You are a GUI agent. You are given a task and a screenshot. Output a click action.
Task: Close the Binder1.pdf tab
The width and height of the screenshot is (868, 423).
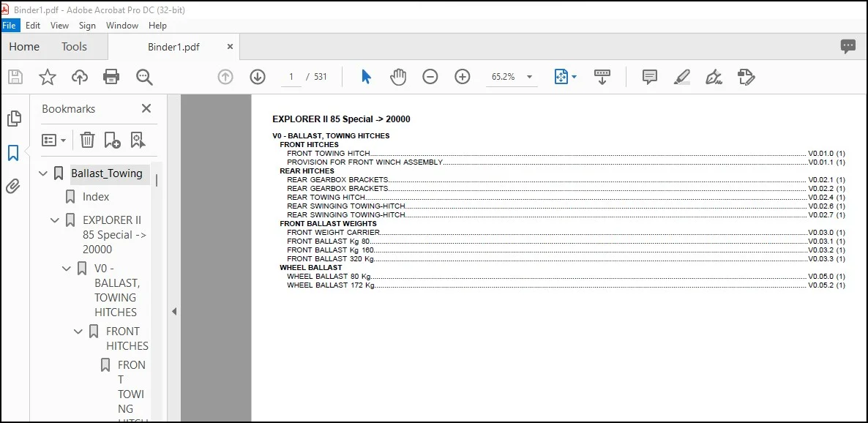pyautogui.click(x=230, y=47)
